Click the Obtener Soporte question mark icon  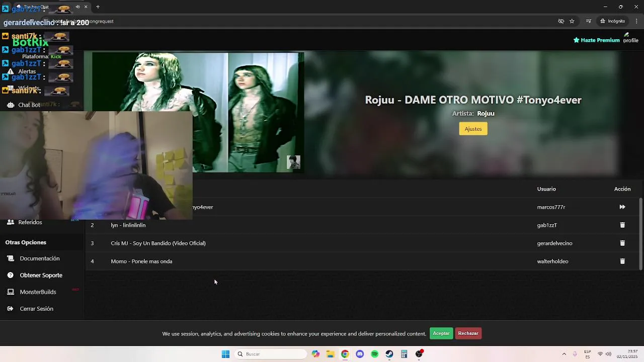click(11, 276)
